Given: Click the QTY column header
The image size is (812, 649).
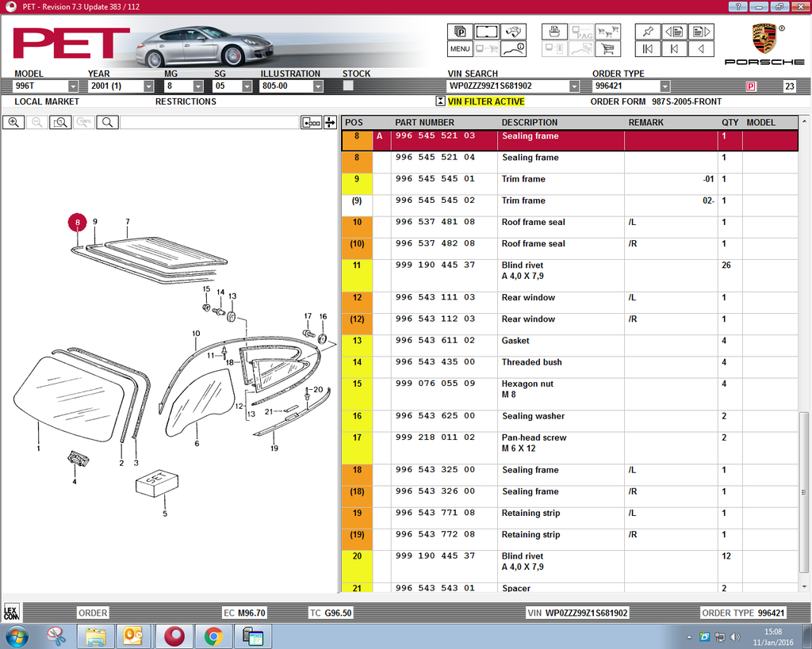Looking at the screenshot, I should click(730, 123).
